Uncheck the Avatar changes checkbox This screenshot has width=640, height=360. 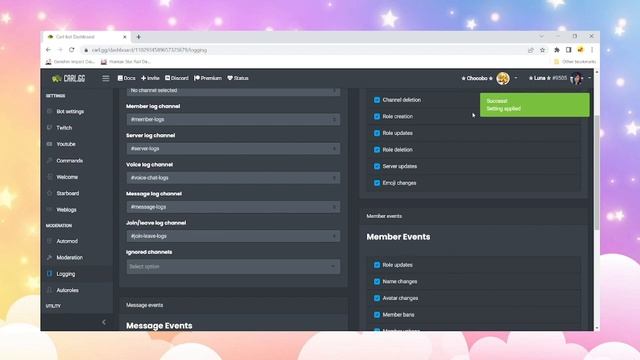377,298
